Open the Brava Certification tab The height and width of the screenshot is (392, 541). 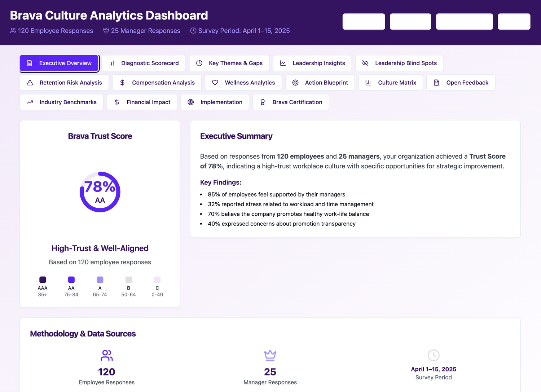[x=291, y=102]
